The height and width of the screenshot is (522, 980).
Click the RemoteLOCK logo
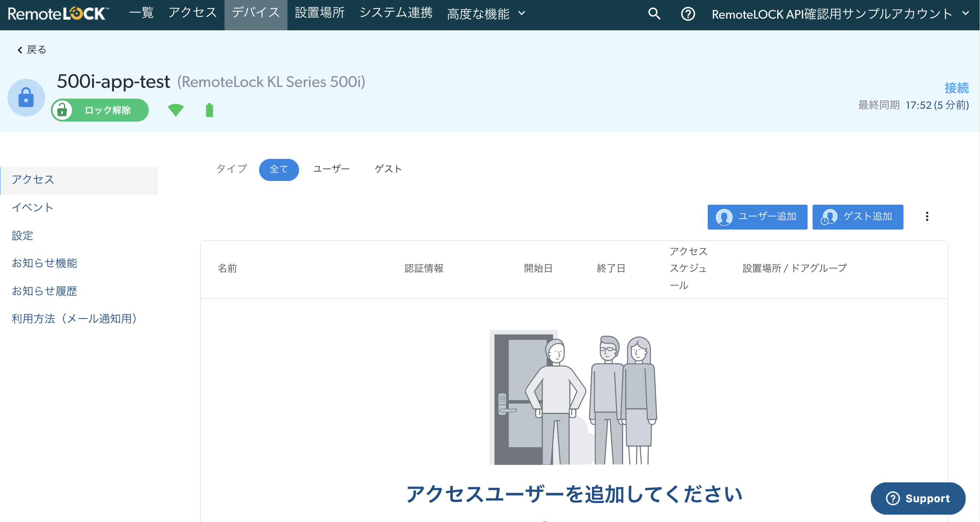(58, 14)
